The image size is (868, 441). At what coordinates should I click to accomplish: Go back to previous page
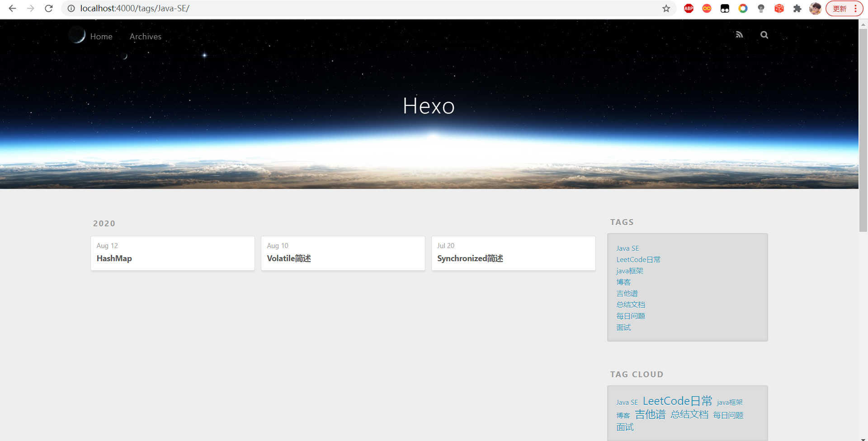(x=13, y=9)
